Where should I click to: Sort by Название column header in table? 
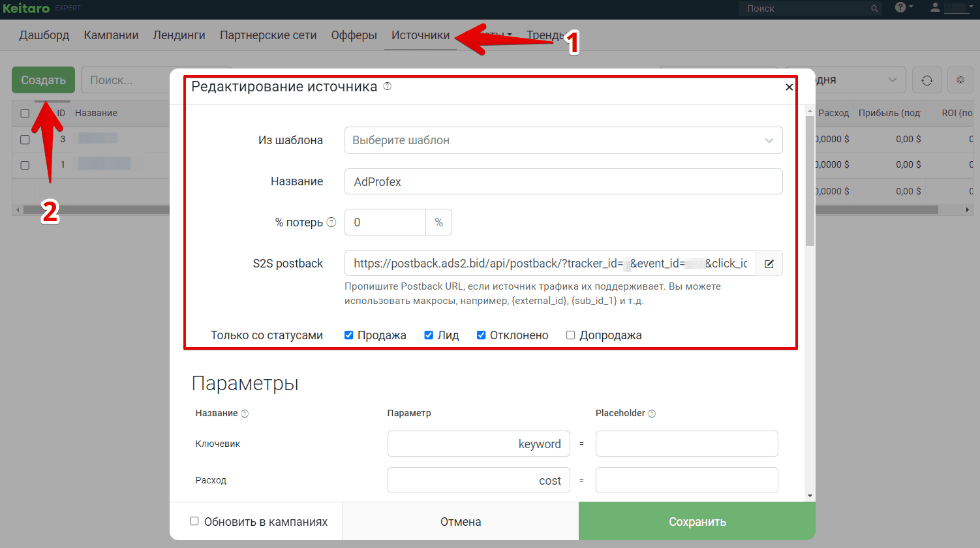pyautogui.click(x=96, y=113)
